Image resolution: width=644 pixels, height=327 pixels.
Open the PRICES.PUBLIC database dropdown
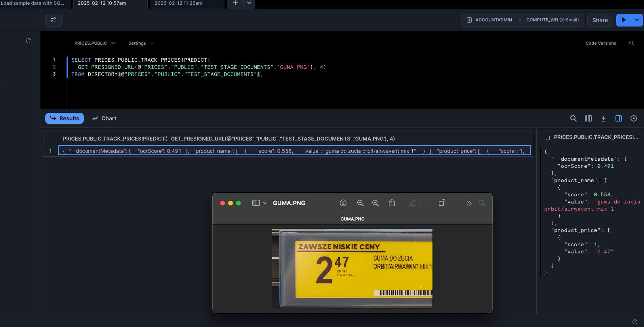pyautogui.click(x=95, y=43)
